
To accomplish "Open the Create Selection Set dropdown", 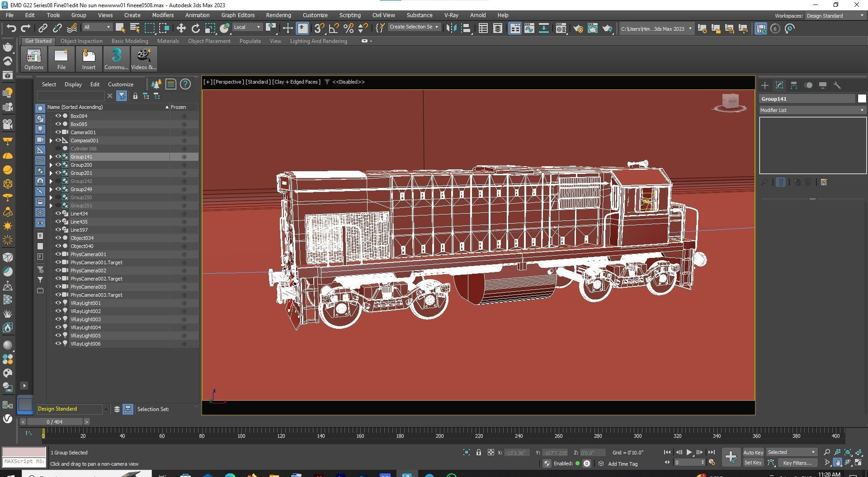I will 414,27.
